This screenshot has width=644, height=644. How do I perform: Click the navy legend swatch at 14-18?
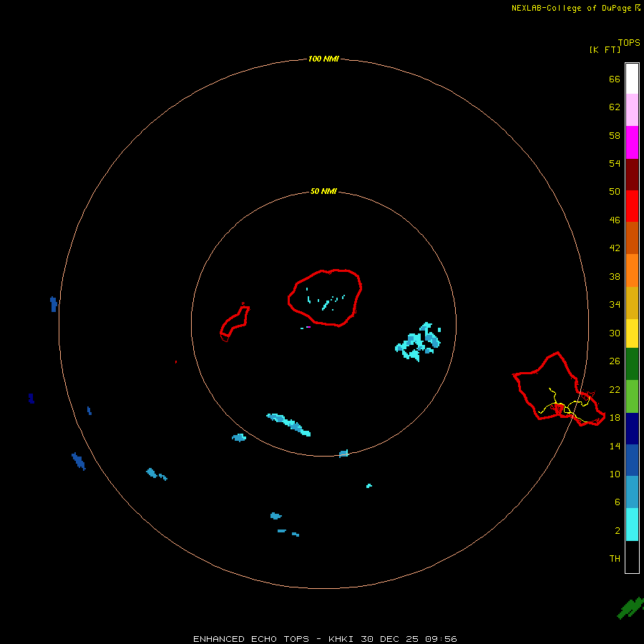click(632, 429)
